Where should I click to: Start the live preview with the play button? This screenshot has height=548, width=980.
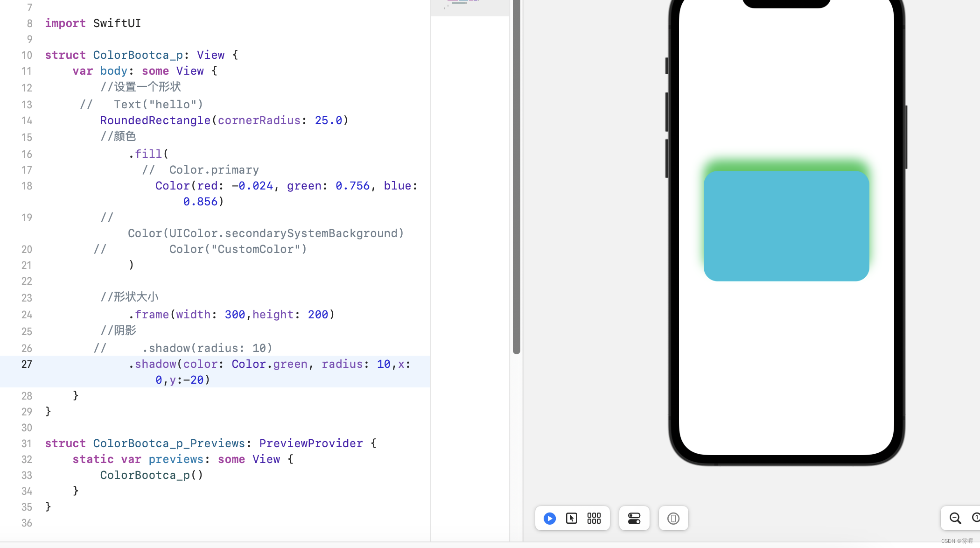[549, 518]
